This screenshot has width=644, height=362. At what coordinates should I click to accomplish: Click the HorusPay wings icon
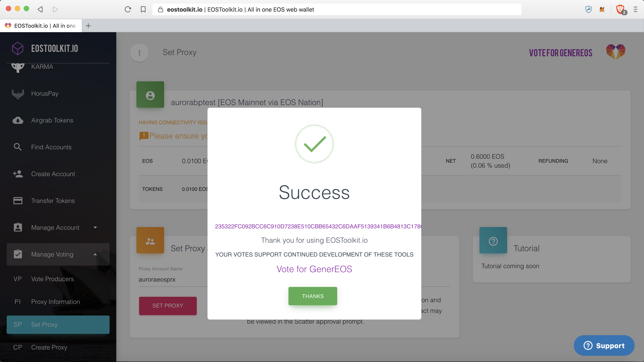click(x=18, y=94)
